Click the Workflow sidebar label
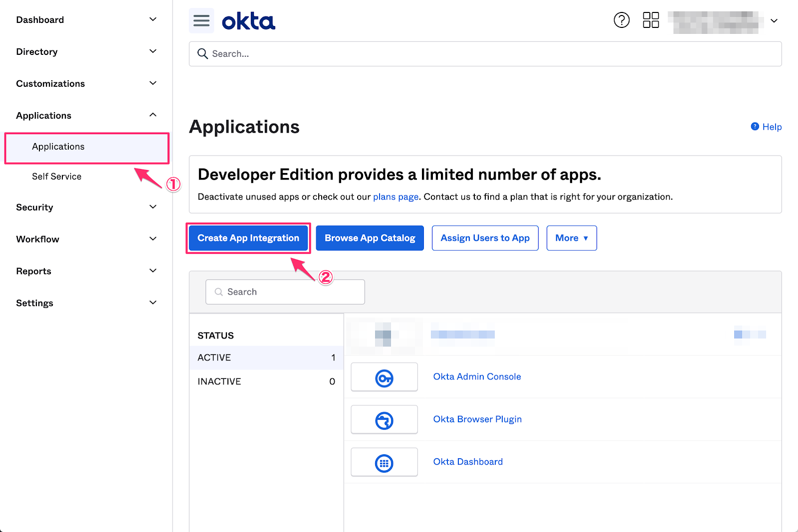Screen dimensions: 798x532 click(x=37, y=239)
